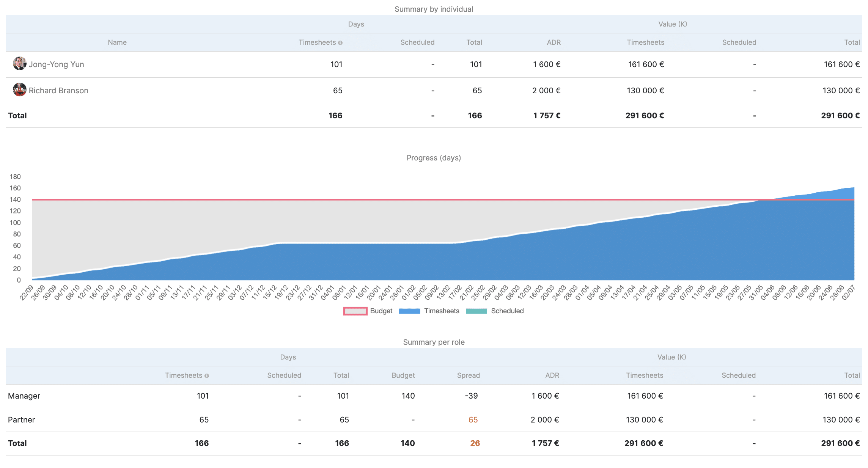This screenshot has height=468, width=868.
Task: Open Jong-Yong Yun name link
Action: click(x=57, y=64)
